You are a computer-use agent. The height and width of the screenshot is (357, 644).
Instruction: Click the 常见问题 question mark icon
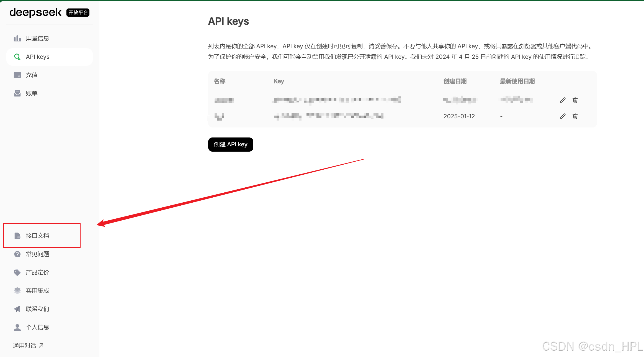[17, 254]
